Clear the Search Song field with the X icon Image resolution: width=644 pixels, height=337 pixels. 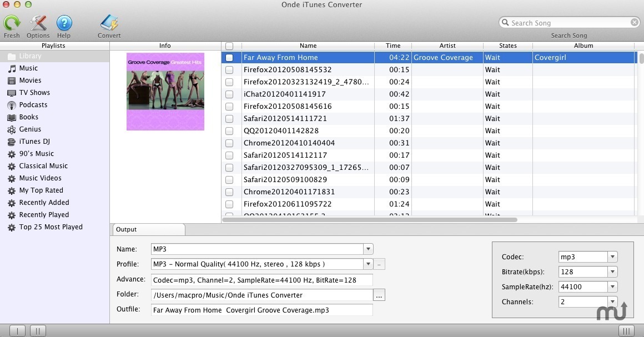click(634, 23)
